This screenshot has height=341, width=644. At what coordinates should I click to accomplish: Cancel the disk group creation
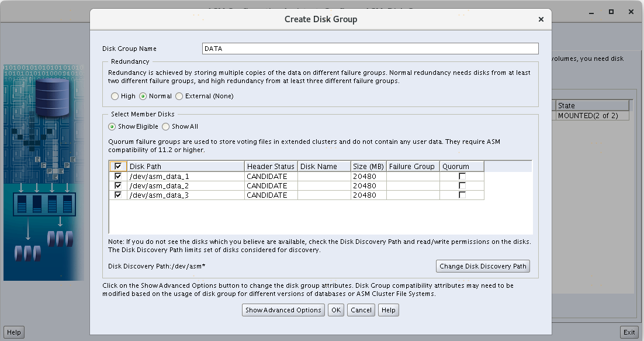[x=361, y=310]
